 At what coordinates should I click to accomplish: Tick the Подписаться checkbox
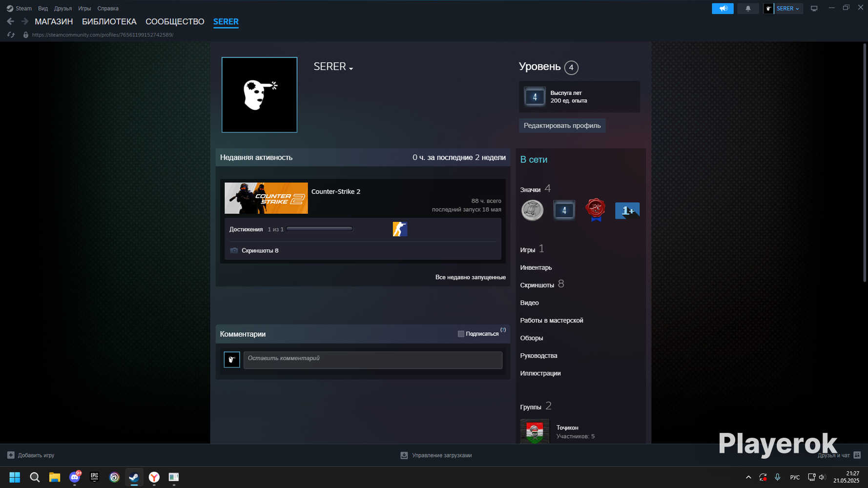click(461, 334)
